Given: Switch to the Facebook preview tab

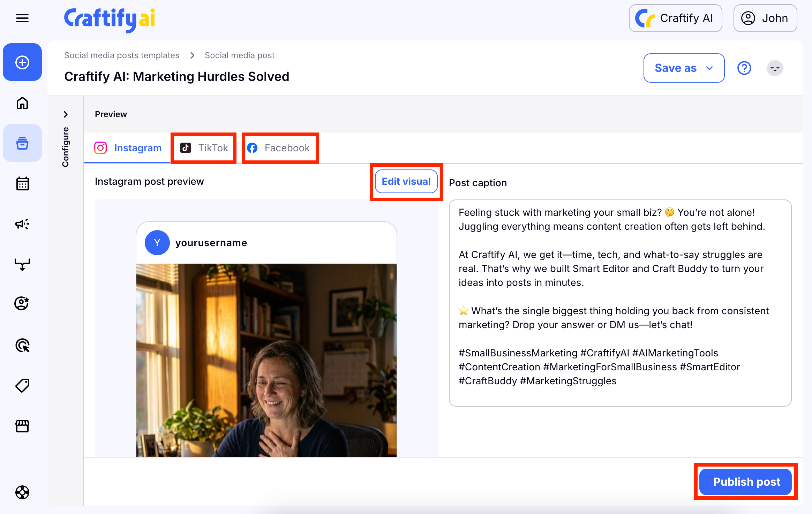Looking at the screenshot, I should pyautogui.click(x=279, y=148).
